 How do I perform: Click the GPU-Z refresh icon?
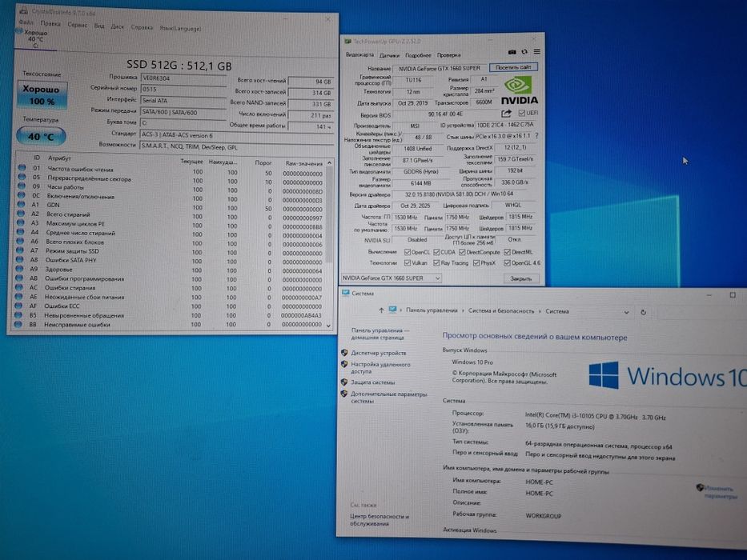click(x=524, y=52)
